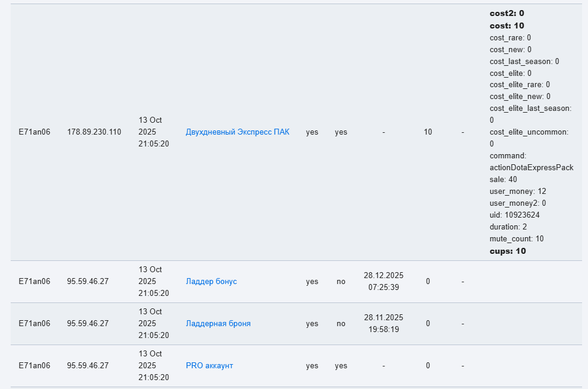This screenshot has width=588, height=389.
Task: Click the 'user_money: 12' detail
Action: [x=517, y=192]
